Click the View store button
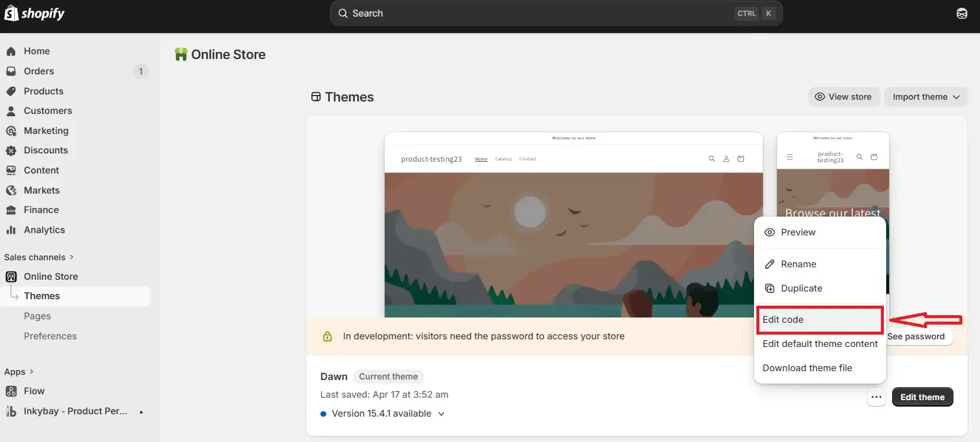Viewport: 980px width, 442px height. (844, 97)
